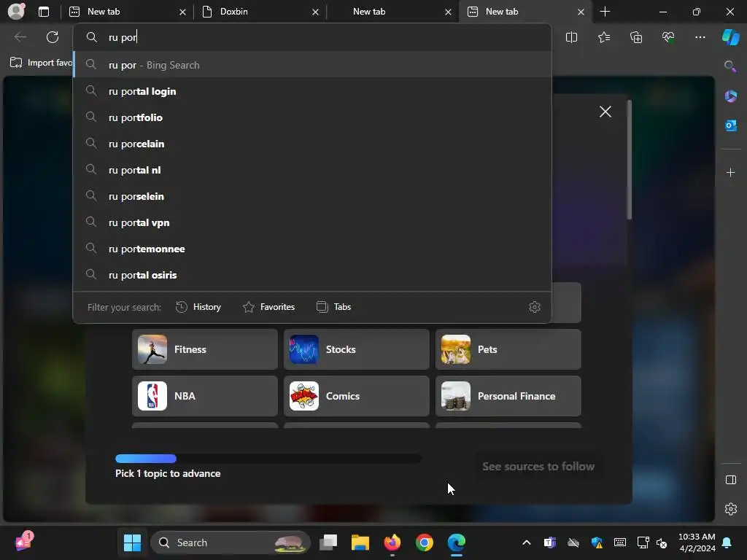
Task: Open Import favorites in bookmarks bar
Action: tap(42, 63)
